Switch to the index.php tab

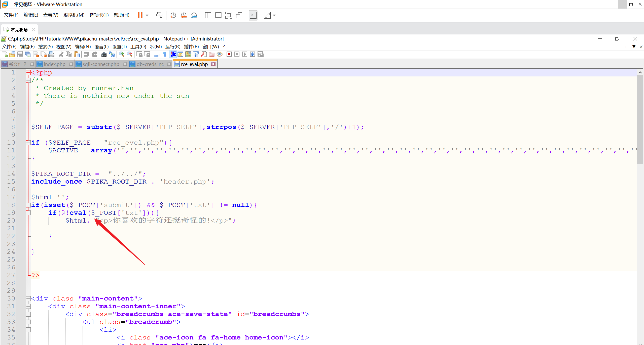point(54,64)
